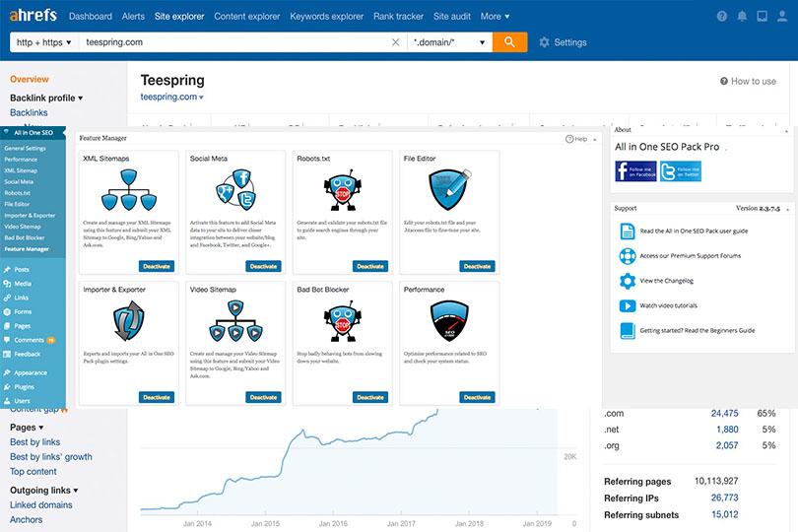Go to Dashboard in top navigation
The height and width of the screenshot is (532, 798).
click(90, 17)
